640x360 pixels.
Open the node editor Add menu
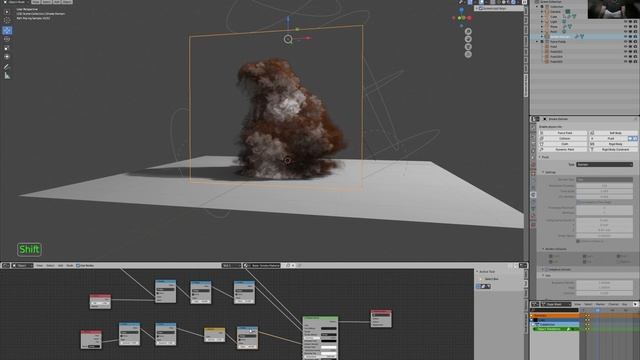pyautogui.click(x=60, y=265)
